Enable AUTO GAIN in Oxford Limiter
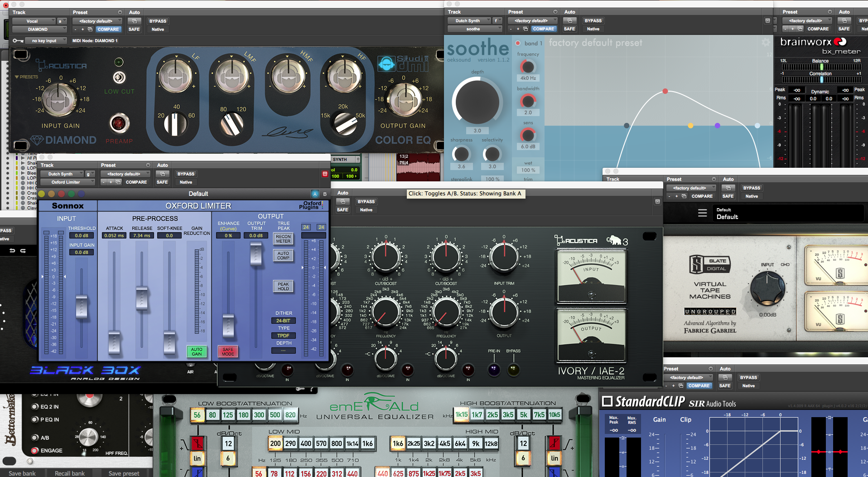868x477 pixels. (197, 352)
